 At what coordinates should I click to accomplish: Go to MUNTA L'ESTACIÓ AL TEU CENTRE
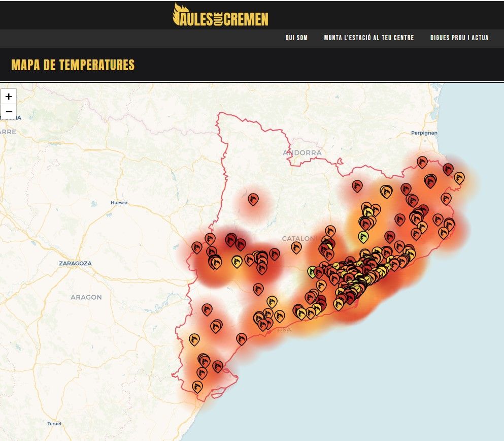368,38
